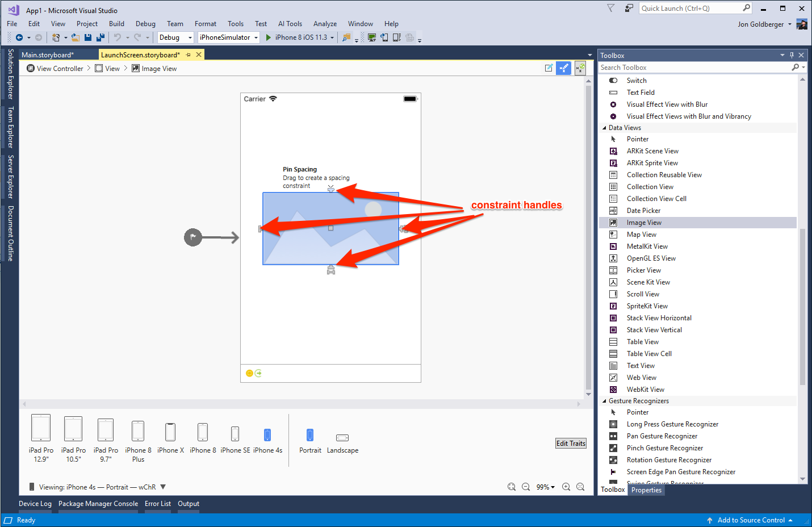Click the Zoom Out magnifier icon

pyautogui.click(x=526, y=487)
